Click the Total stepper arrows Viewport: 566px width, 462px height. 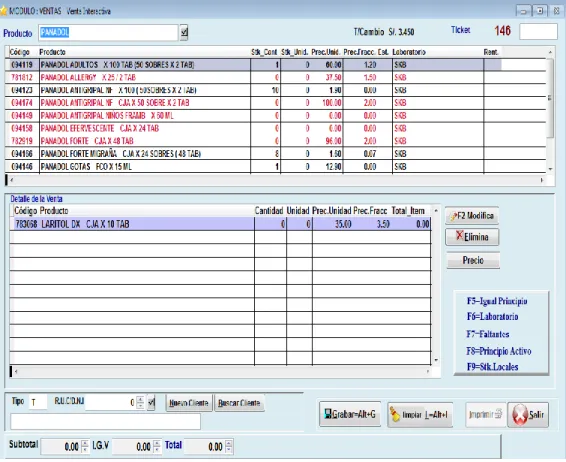tap(228, 447)
